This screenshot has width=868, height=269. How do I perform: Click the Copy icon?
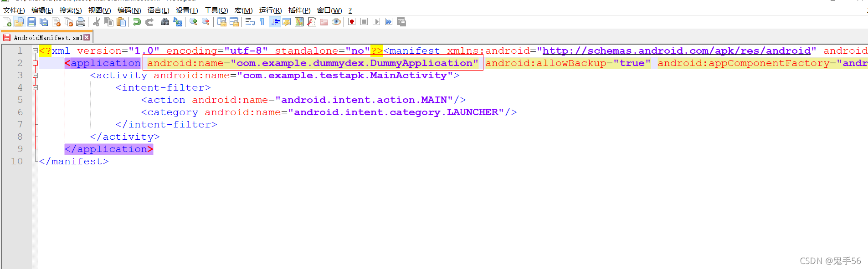tap(109, 22)
